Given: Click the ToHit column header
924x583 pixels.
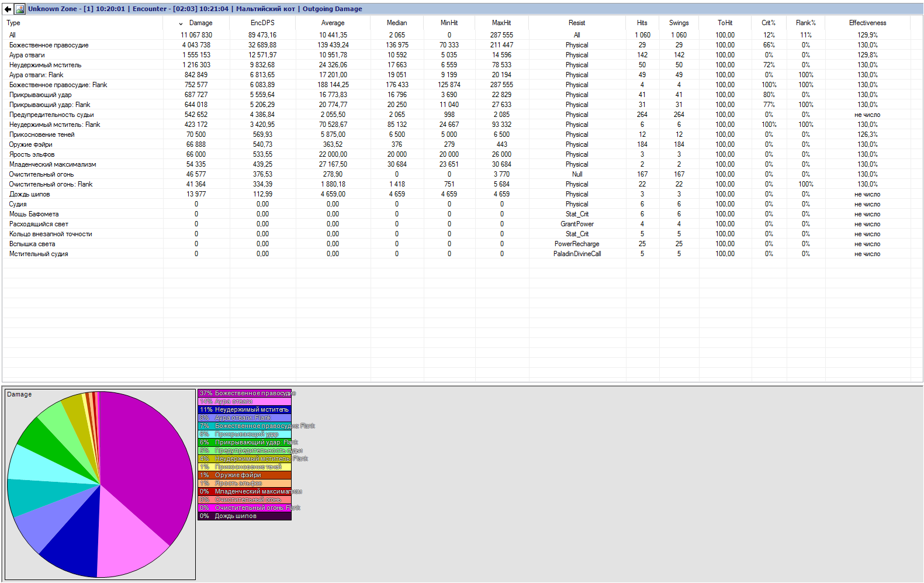Looking at the screenshot, I should [725, 23].
